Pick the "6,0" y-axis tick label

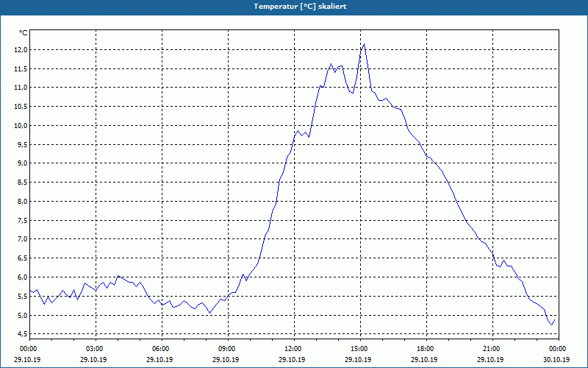click(x=23, y=277)
